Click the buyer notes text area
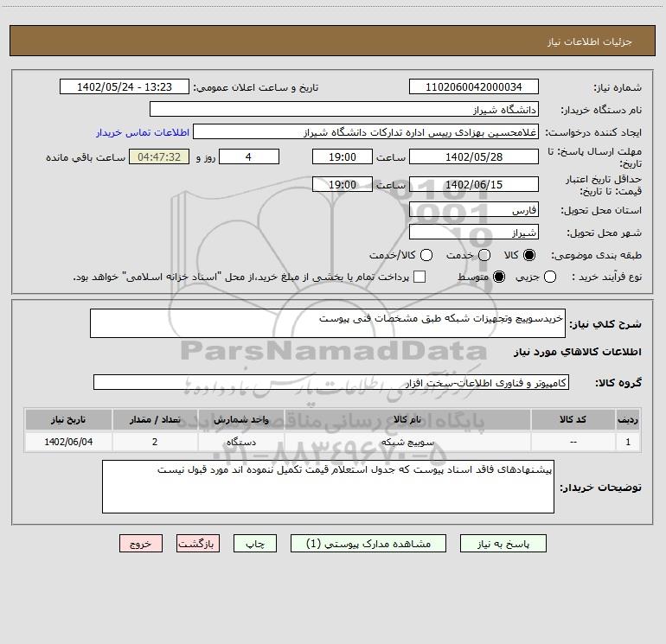 tap(328, 487)
